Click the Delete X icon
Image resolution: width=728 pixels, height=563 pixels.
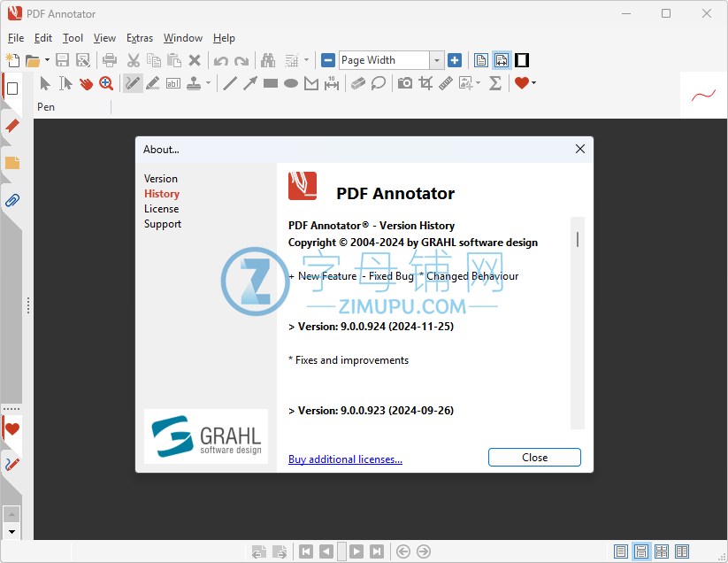click(195, 60)
